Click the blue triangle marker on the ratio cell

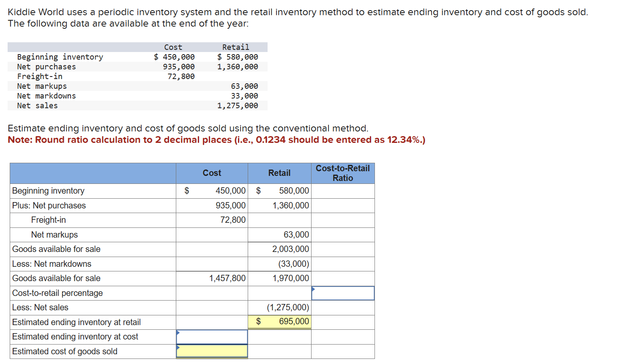[313, 289]
